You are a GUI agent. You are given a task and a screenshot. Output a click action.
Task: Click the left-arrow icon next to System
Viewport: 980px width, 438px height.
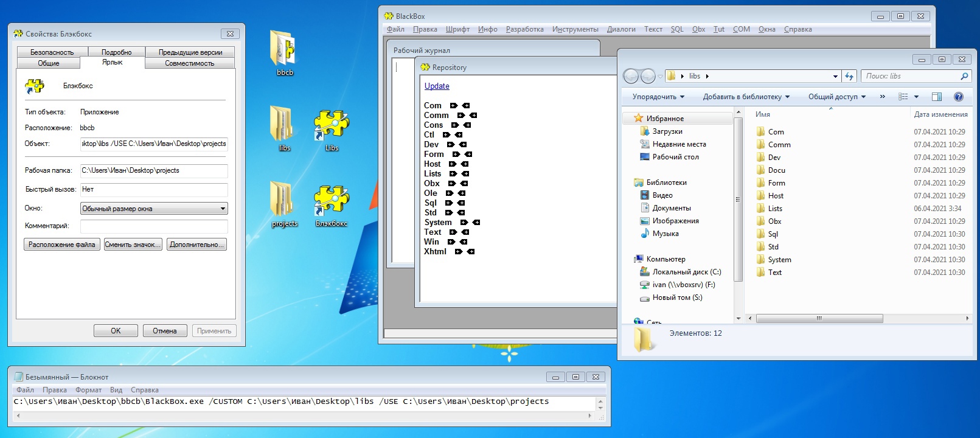476,223
